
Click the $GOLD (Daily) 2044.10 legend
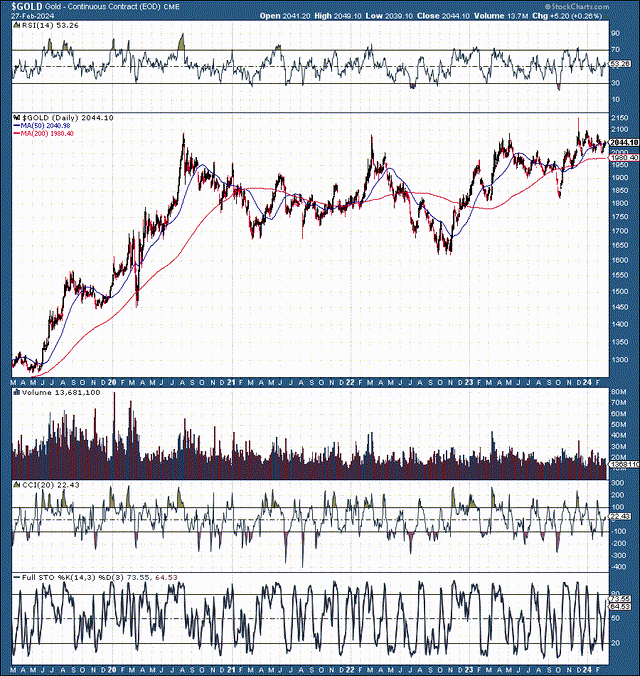[68, 118]
